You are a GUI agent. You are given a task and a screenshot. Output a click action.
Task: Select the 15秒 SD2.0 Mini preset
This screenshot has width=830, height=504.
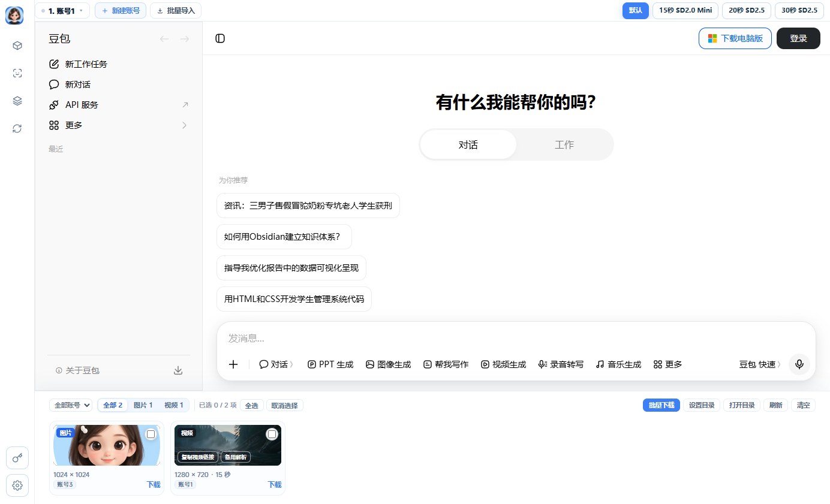pos(685,11)
